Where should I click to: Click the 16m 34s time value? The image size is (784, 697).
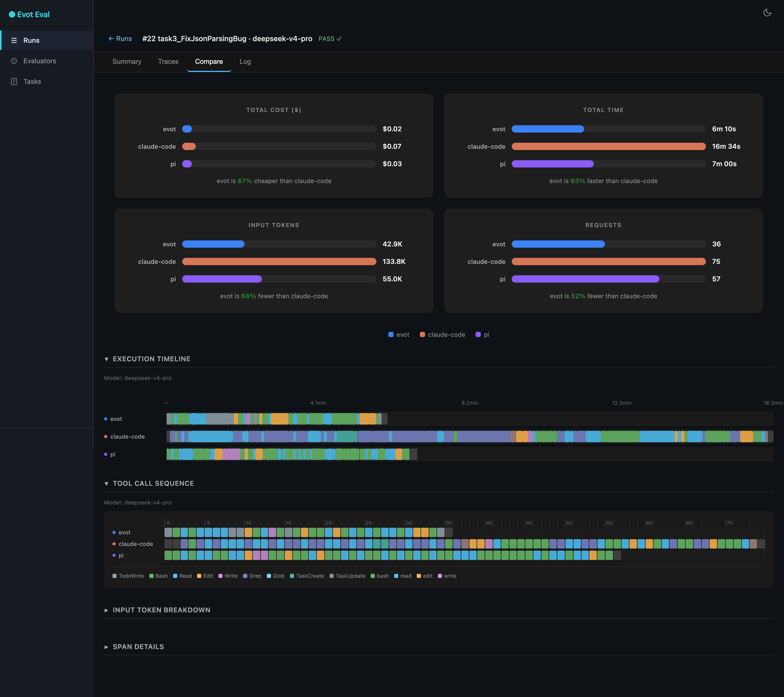(726, 146)
